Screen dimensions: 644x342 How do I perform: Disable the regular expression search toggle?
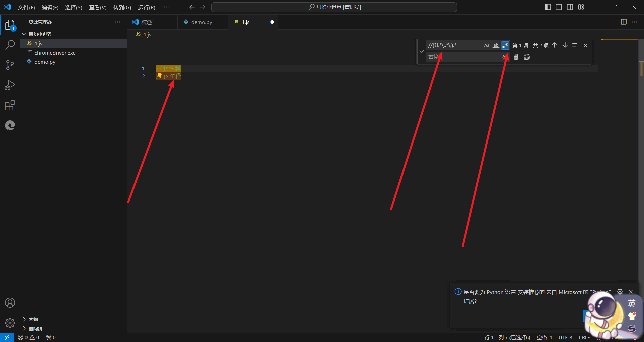click(505, 45)
